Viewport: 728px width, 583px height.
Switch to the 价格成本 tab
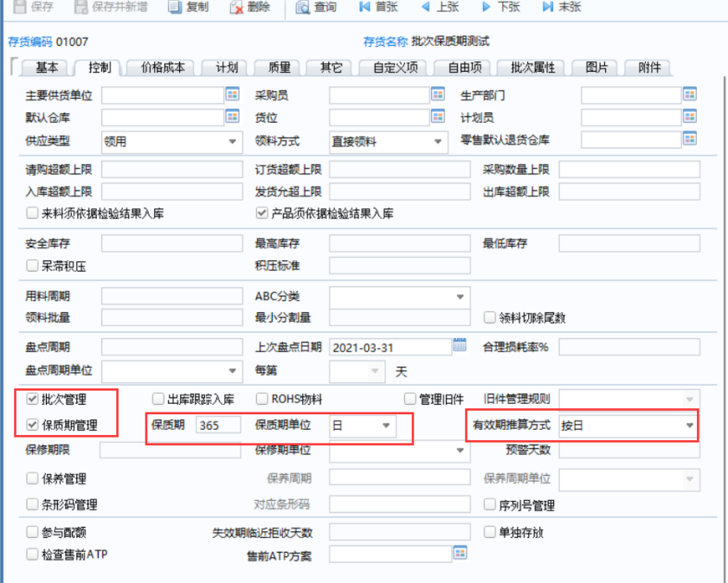coord(163,67)
